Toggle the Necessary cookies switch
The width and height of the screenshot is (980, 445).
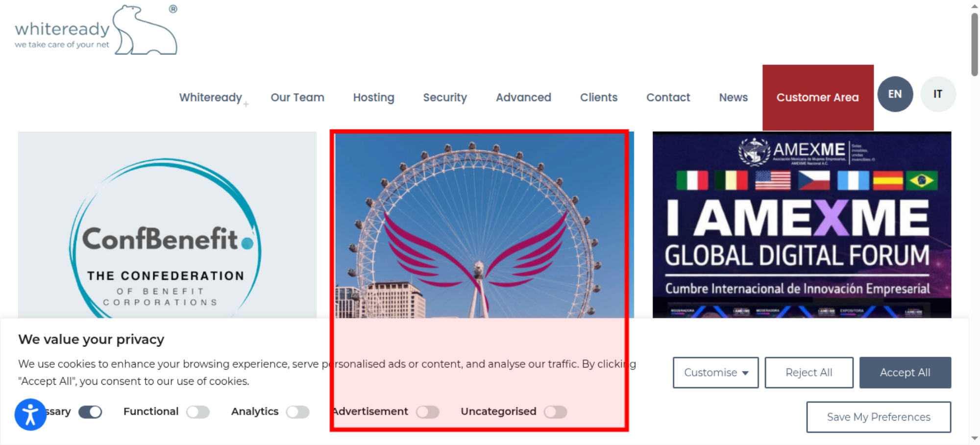(x=90, y=412)
